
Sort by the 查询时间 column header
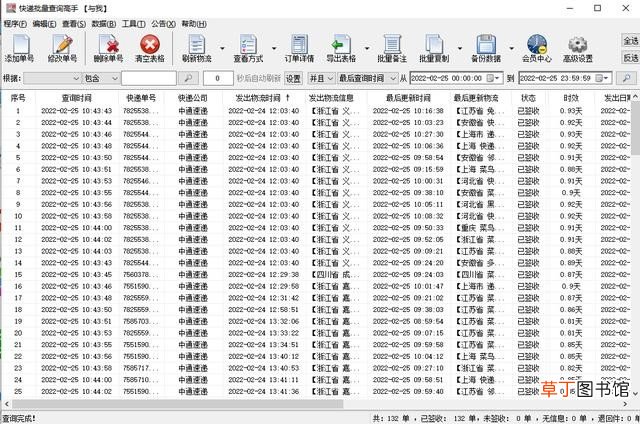tap(76, 98)
